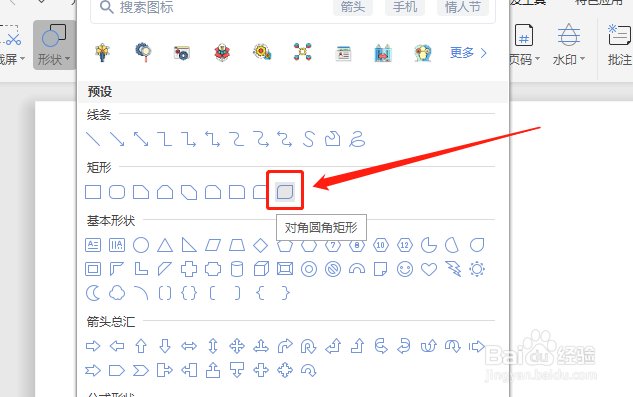Viewport: 633px width, 397px height.
Task: Choose the U-turn arrow shape
Action: tap(309, 346)
